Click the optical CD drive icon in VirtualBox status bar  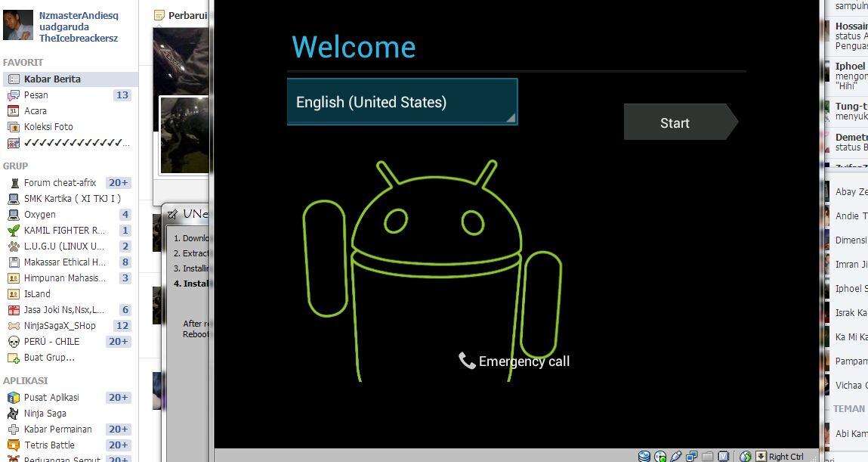pos(660,457)
